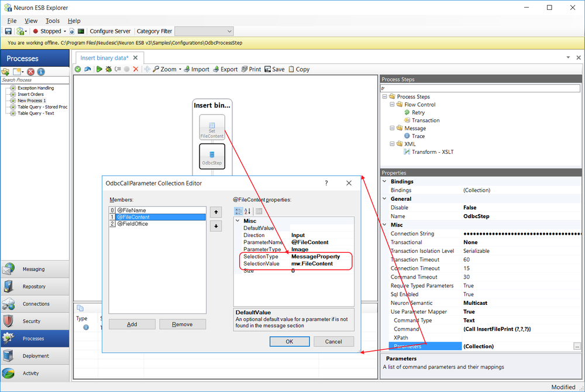Click the ellipsis button beside Parameters (Collection)

[x=577, y=346]
